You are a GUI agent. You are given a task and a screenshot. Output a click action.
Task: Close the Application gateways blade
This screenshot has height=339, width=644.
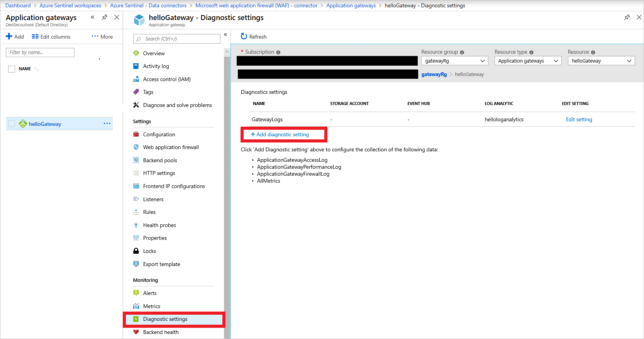(x=117, y=17)
